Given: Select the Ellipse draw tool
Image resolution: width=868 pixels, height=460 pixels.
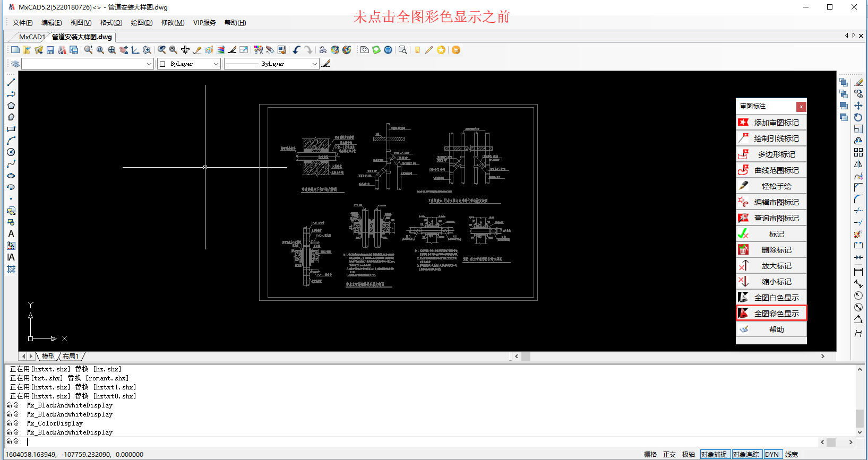Looking at the screenshot, I should 11,176.
